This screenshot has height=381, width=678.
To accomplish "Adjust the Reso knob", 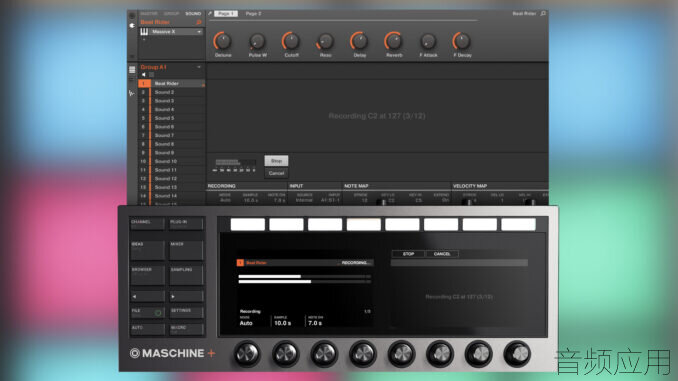I will point(325,41).
